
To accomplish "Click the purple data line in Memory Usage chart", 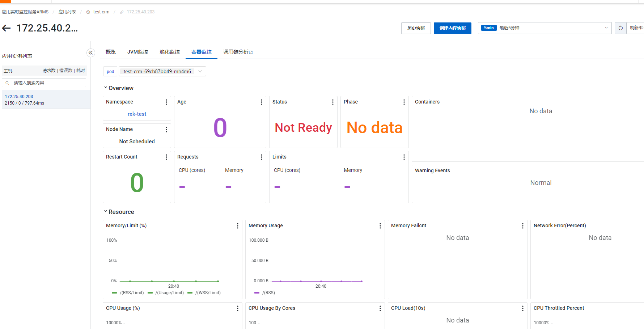I will [x=320, y=281].
